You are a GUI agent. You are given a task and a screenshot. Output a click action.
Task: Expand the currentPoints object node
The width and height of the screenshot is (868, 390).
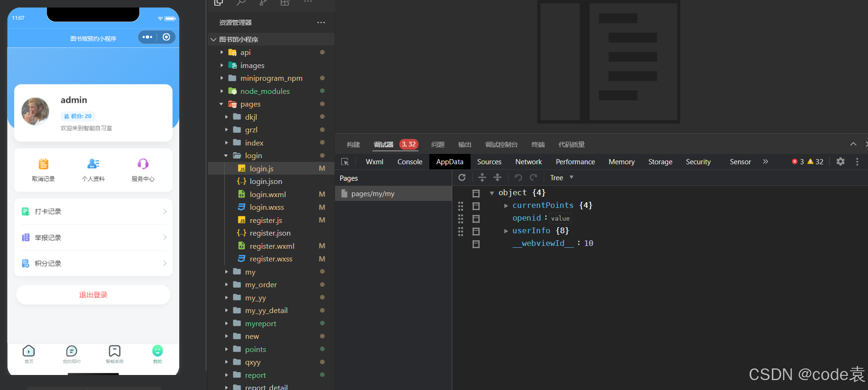tap(506, 206)
